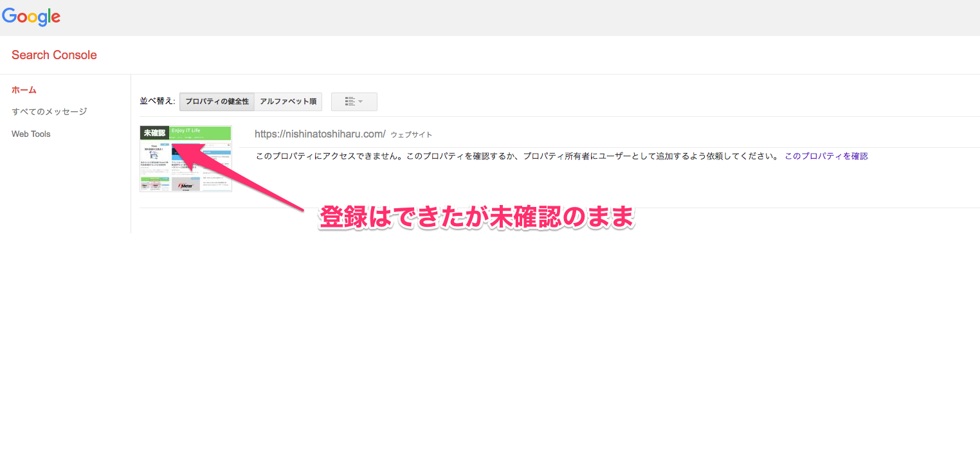Click the pink 登録はできたが未確認のまま annotation
The image size is (980, 462).
click(x=476, y=217)
